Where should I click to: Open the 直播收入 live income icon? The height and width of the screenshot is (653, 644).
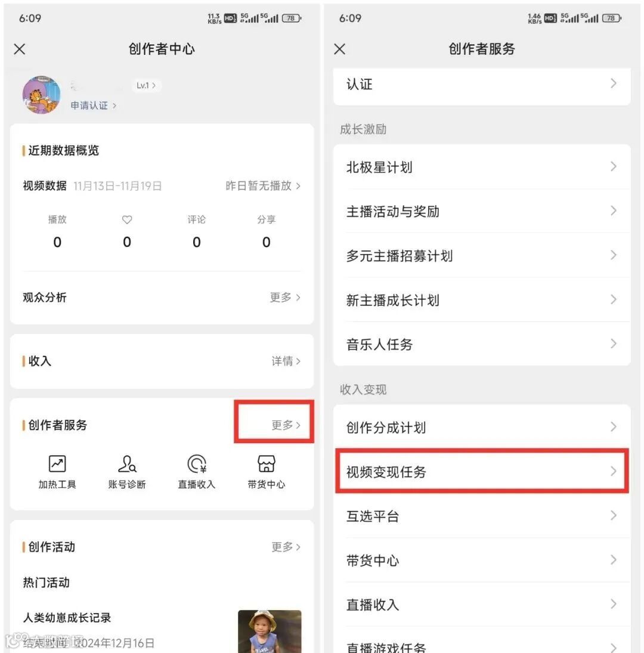point(197,463)
